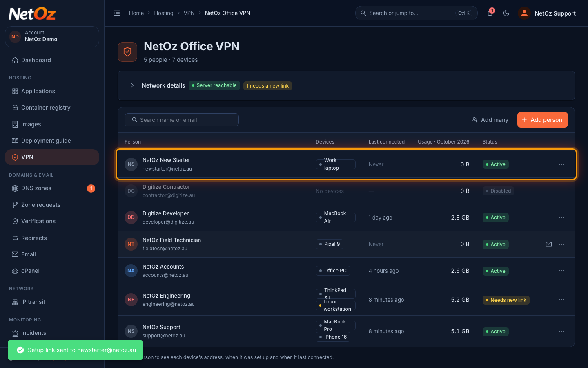Screen dimensions: 588x368
Task: Click the NT avatar for Field Technician
Action: point(131,244)
